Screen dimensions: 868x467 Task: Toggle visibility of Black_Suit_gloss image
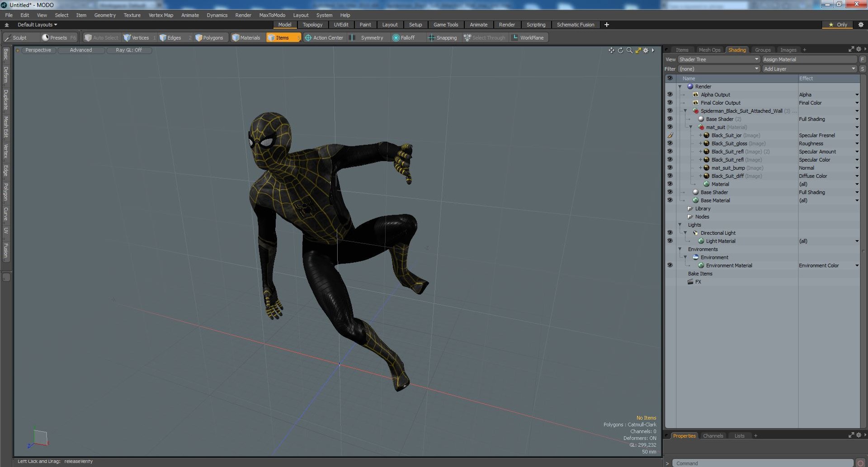click(670, 143)
